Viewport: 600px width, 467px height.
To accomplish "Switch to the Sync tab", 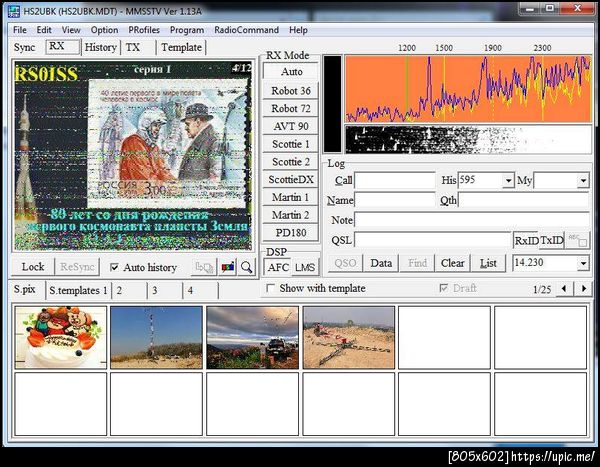I will (x=24, y=47).
